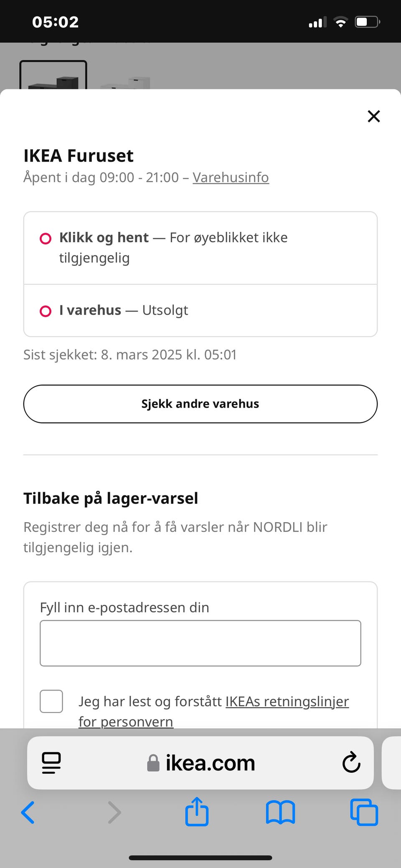Screen dimensions: 401x868
Task: Tap Safari forward arrow
Action: tap(114, 812)
